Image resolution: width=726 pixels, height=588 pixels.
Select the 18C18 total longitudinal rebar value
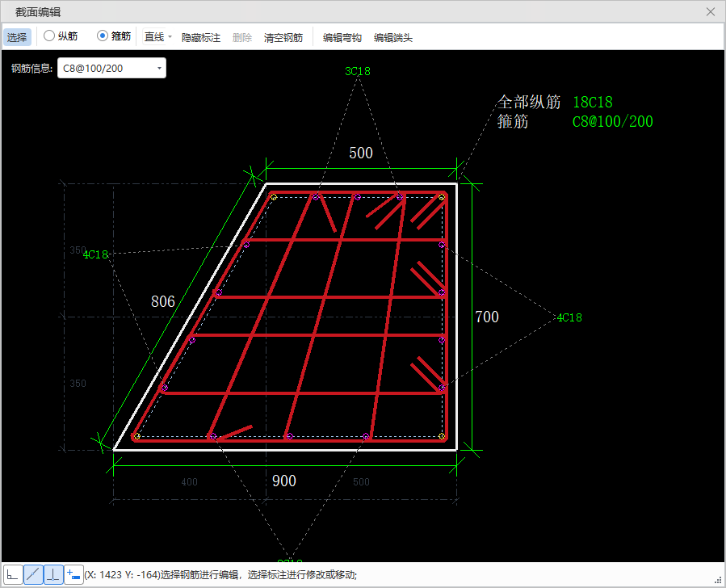point(593,102)
